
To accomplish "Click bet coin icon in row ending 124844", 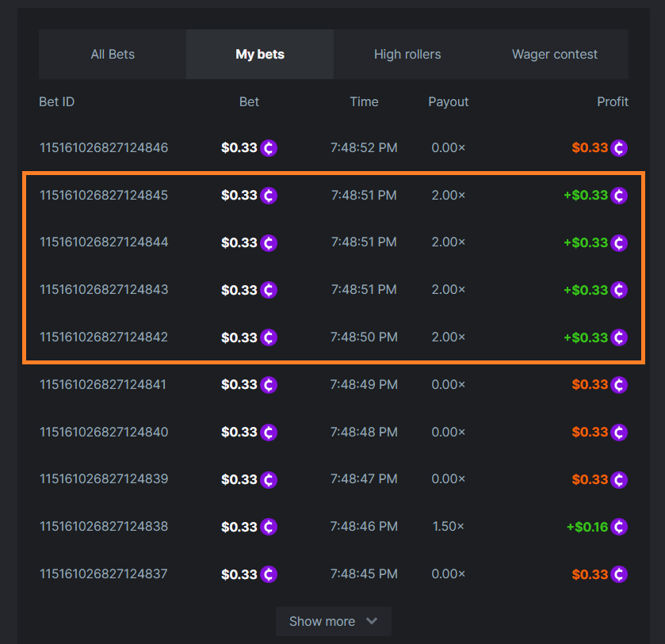I will pyautogui.click(x=269, y=242).
